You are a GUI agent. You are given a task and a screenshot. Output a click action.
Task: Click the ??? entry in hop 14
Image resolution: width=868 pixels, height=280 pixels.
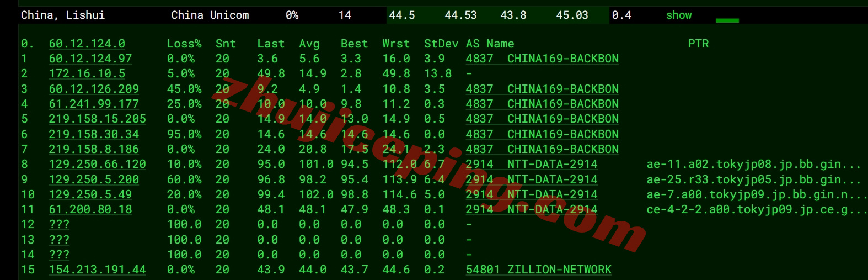click(59, 255)
